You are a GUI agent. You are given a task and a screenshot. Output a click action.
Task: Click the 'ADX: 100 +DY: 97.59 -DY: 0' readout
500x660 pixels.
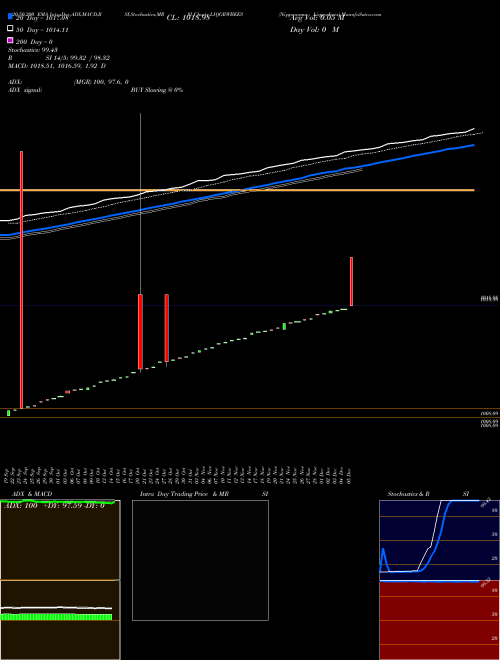(54, 506)
